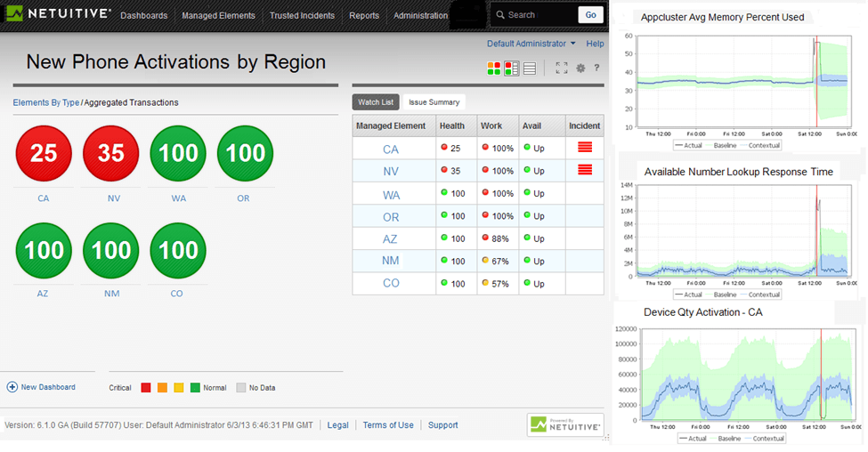This screenshot has height=452, width=868.
Task: Open the NV incident bars icon
Action: 585,170
